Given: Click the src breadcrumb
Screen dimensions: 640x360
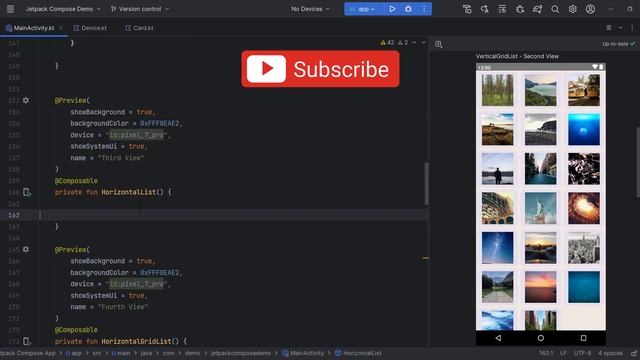Looking at the screenshot, I should [96, 353].
